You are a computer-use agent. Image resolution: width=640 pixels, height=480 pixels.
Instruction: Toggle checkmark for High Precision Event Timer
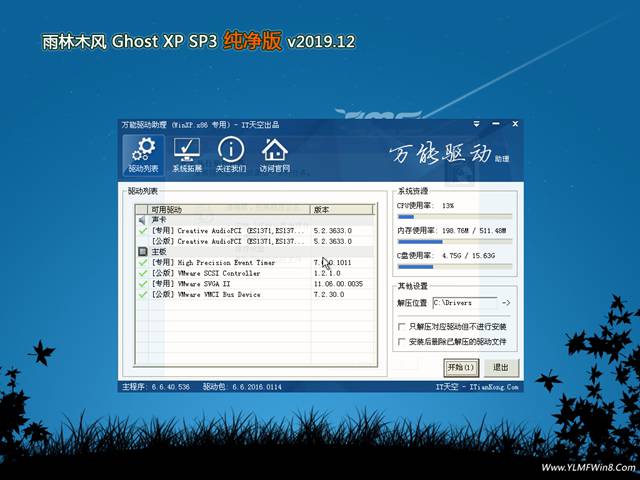[x=143, y=263]
